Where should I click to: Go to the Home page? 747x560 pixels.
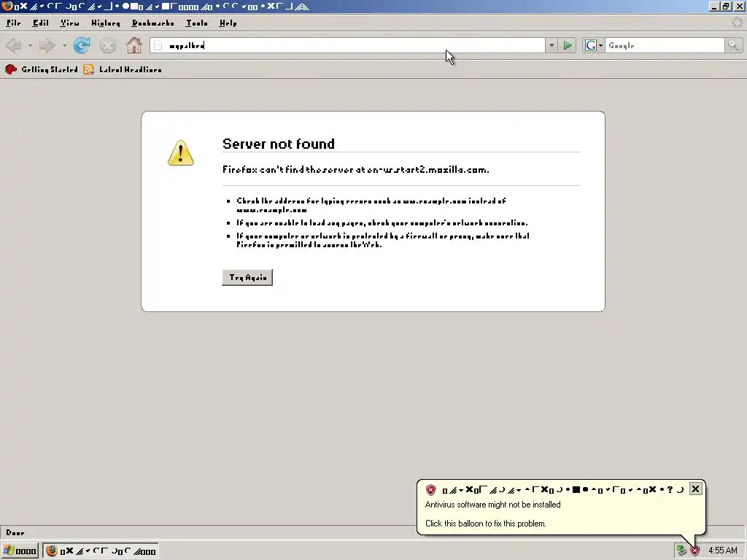click(134, 45)
